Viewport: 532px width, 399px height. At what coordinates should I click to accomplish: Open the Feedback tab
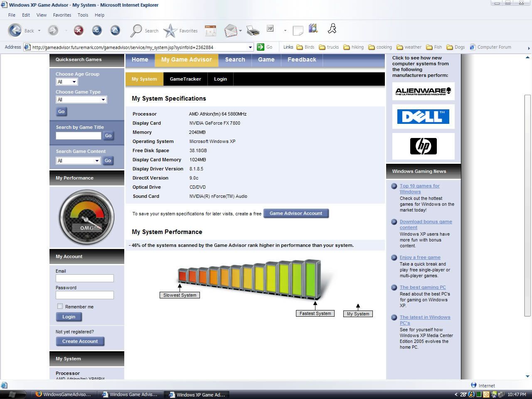coord(302,59)
